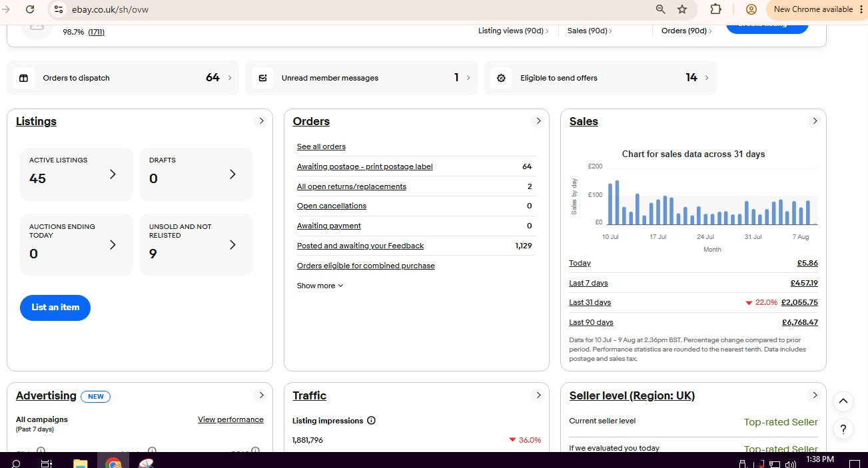Open the volume control in system tray

791,463
